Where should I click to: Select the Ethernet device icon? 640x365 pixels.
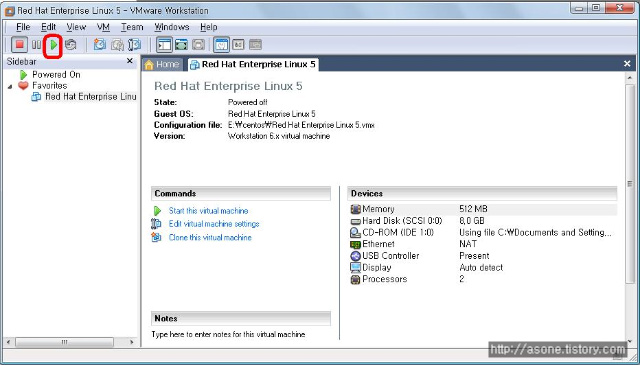coord(356,244)
